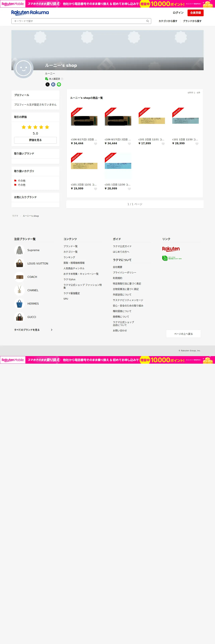The image size is (215, 644).
Task: Click the 5.0 rating stars
Action: point(35,127)
